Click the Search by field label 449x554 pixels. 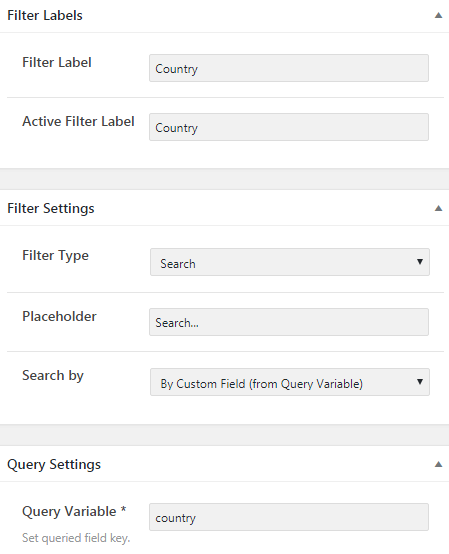tap(53, 375)
